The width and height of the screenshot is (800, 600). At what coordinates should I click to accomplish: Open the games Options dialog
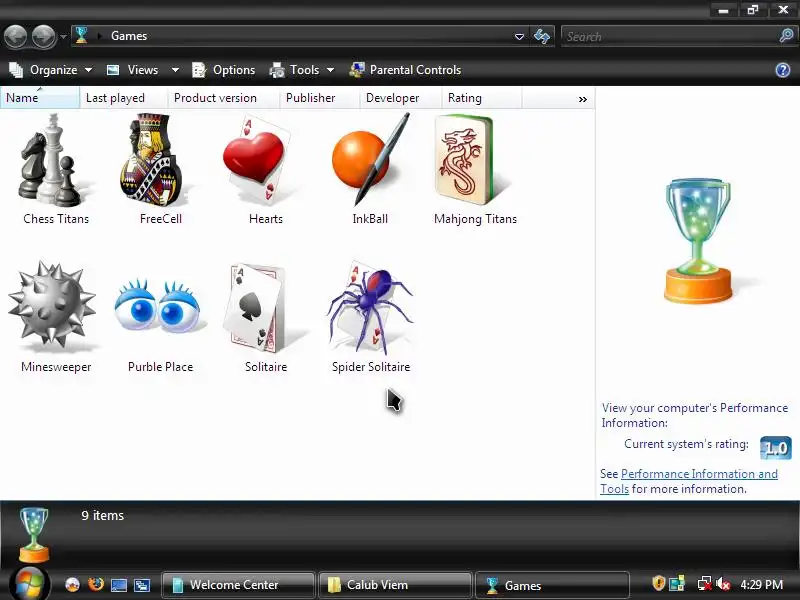pyautogui.click(x=223, y=70)
